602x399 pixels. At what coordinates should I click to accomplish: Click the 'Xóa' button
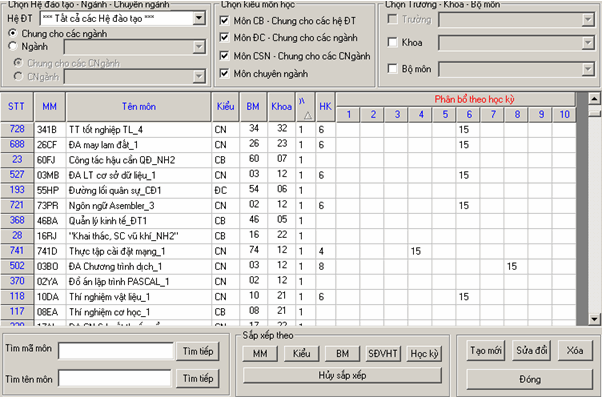(575, 351)
